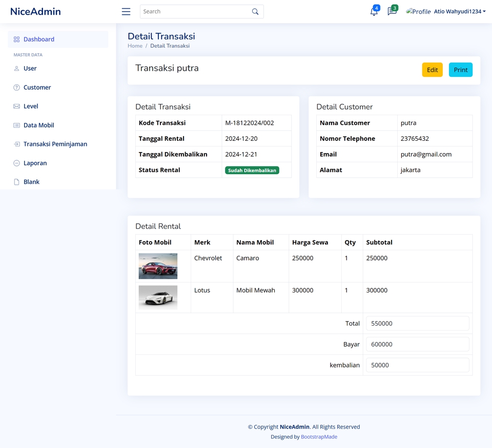Click email putra@gmail.com
The image size is (492, 448).
[426, 154]
